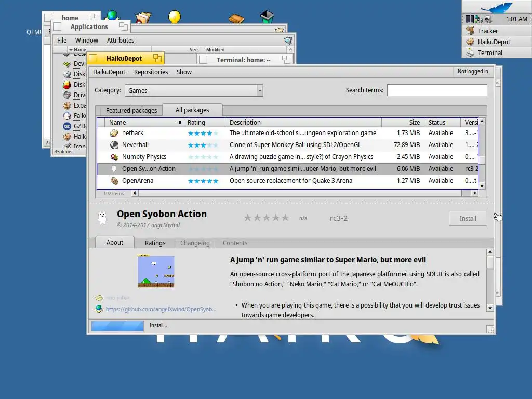Click the process controller tray icon
Screen dimensions: 532x399
tap(469, 19)
